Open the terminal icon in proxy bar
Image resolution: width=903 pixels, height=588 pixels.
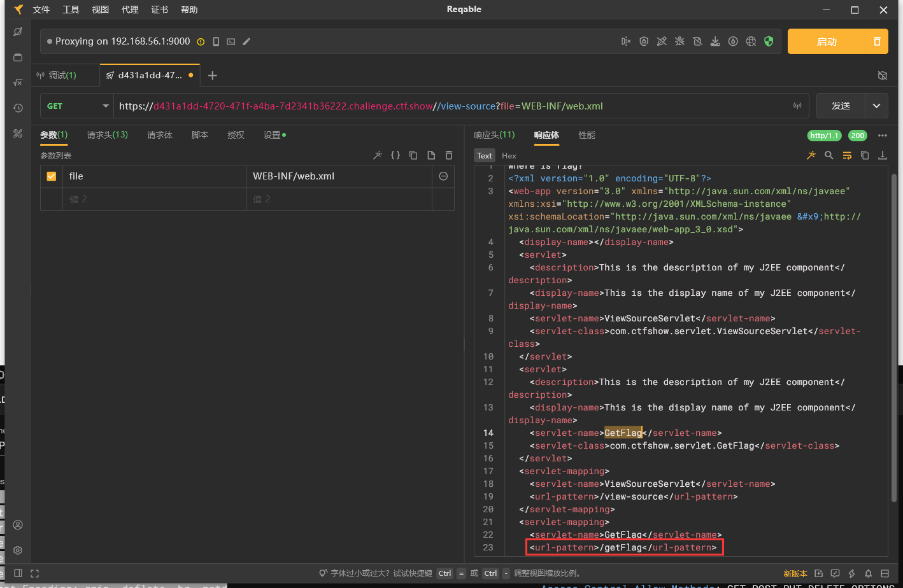tap(231, 41)
